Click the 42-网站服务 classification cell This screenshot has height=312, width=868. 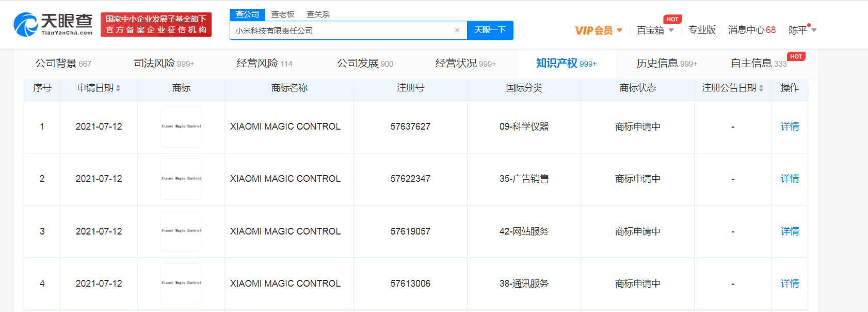[x=524, y=231]
